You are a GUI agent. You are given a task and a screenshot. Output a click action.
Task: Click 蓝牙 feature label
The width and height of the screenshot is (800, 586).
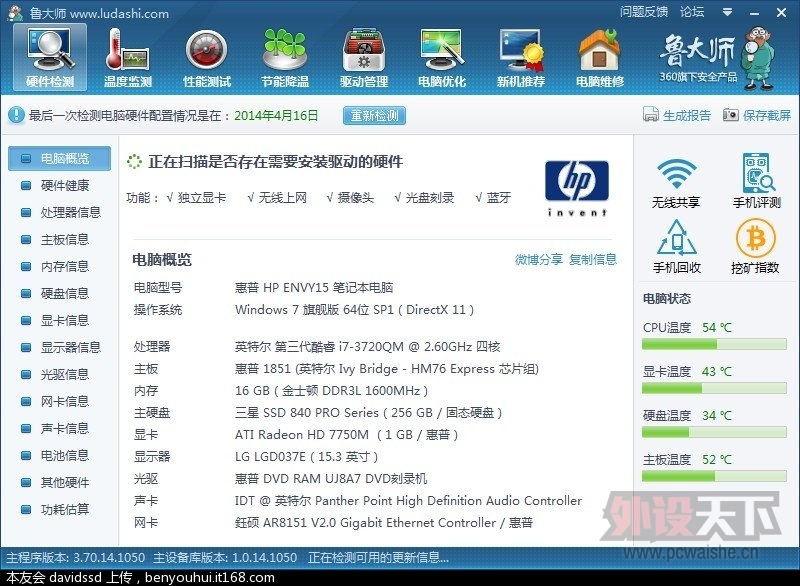click(x=498, y=197)
